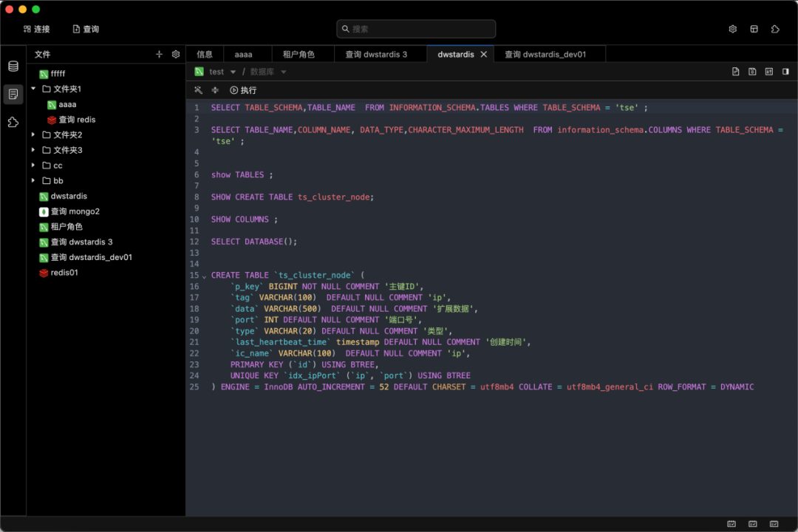Close the dwstardis tab
Viewport: 798px width, 532px height.
484,55
